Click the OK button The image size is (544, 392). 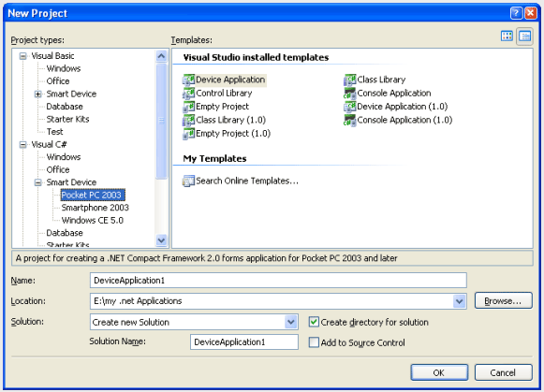tap(439, 372)
